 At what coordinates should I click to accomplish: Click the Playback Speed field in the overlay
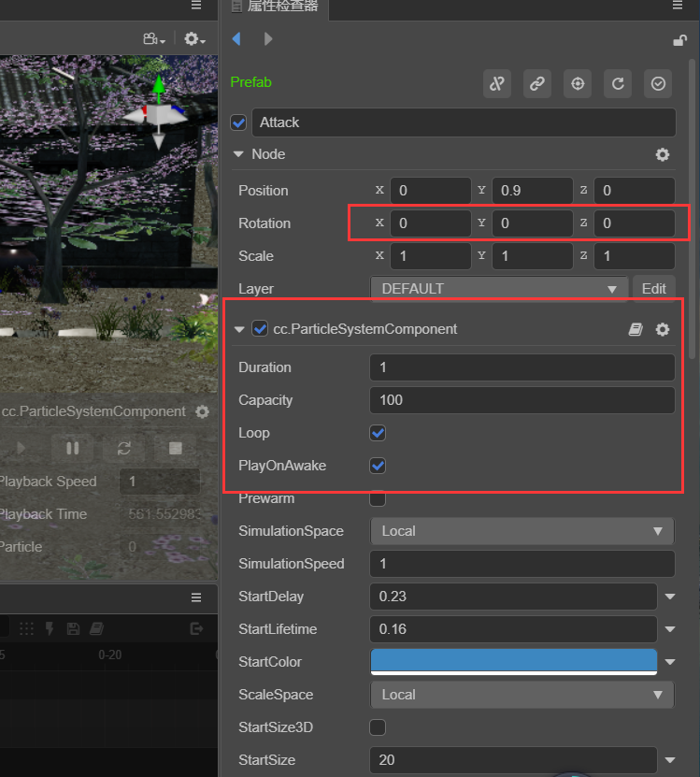pos(160,482)
